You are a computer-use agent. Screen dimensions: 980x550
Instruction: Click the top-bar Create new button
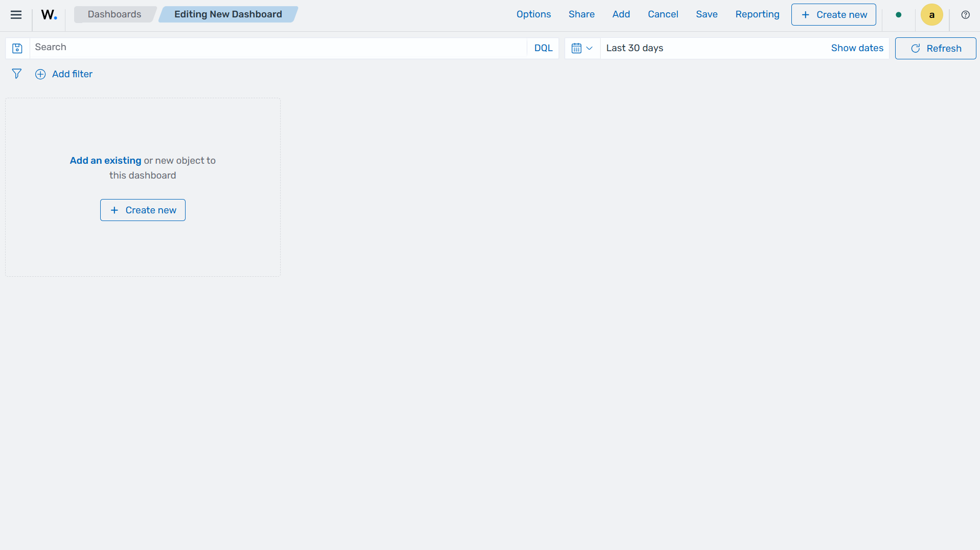point(833,15)
